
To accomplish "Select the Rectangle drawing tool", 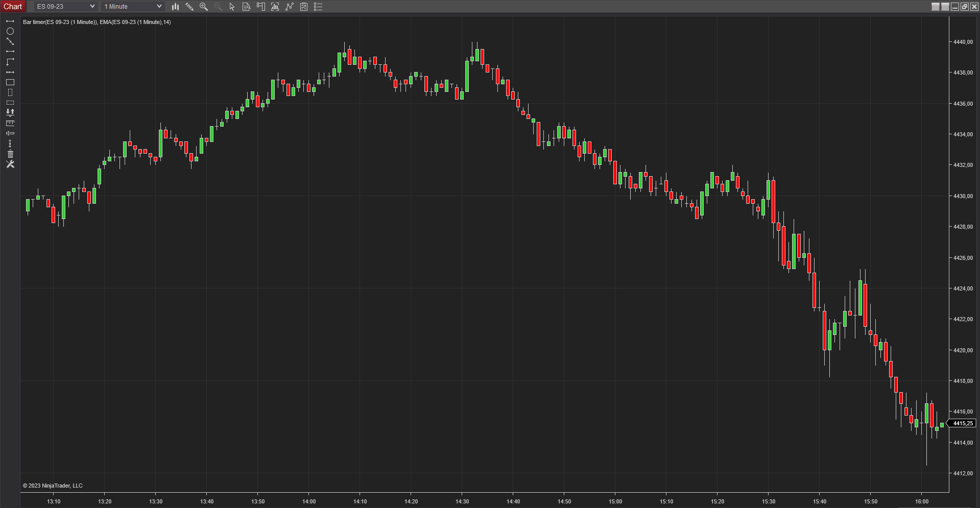I will tap(10, 82).
